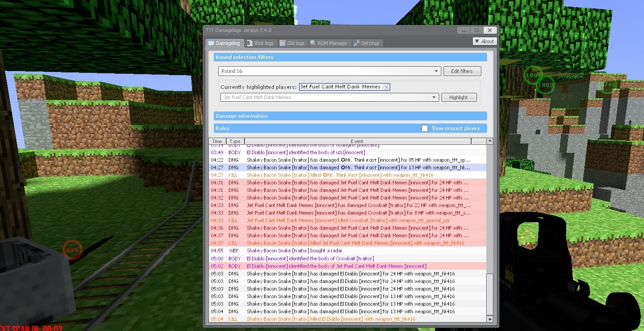Click the log scrollbar up arrow
Viewport: 644px width, 331px height.
coord(490,141)
